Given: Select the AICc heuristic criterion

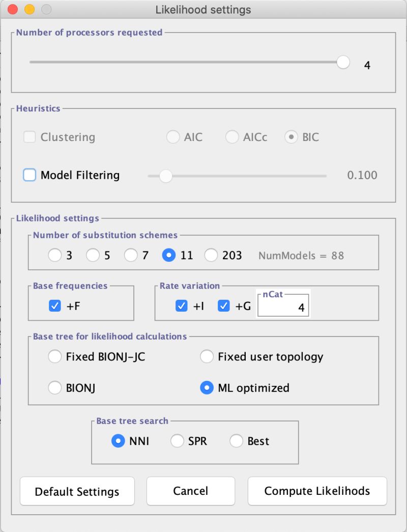Looking at the screenshot, I should pos(232,137).
